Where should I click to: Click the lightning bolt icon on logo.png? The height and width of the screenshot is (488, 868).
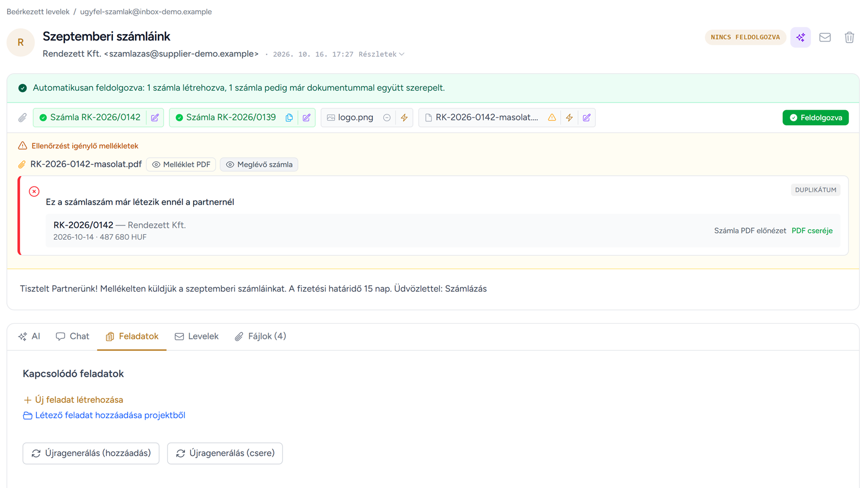tap(404, 118)
